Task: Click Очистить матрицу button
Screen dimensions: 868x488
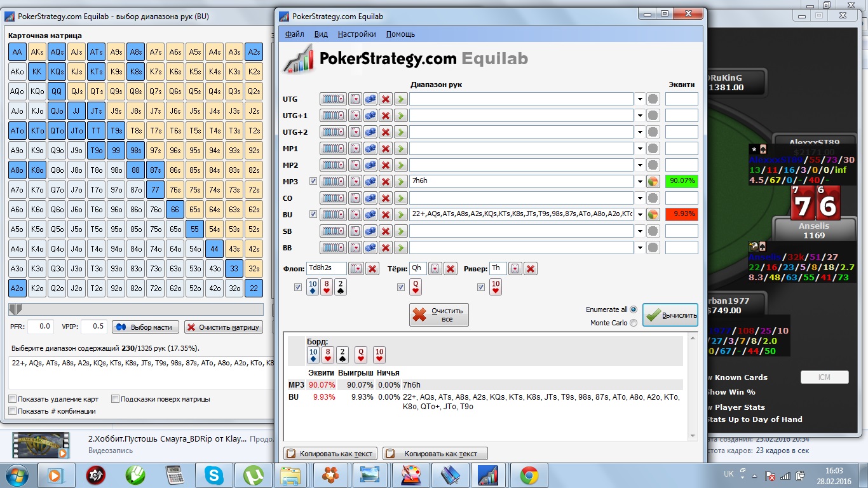Action: (x=223, y=327)
